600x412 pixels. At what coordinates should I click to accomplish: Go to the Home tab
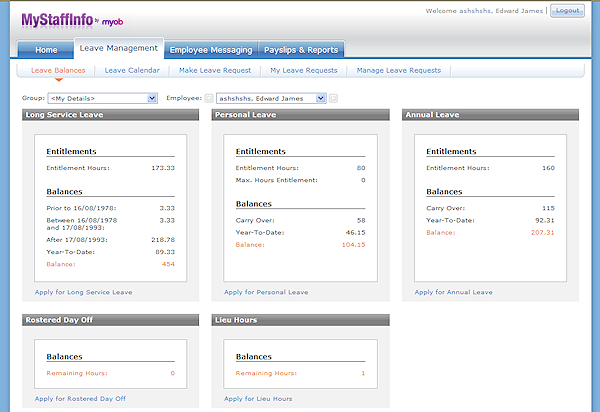point(46,49)
